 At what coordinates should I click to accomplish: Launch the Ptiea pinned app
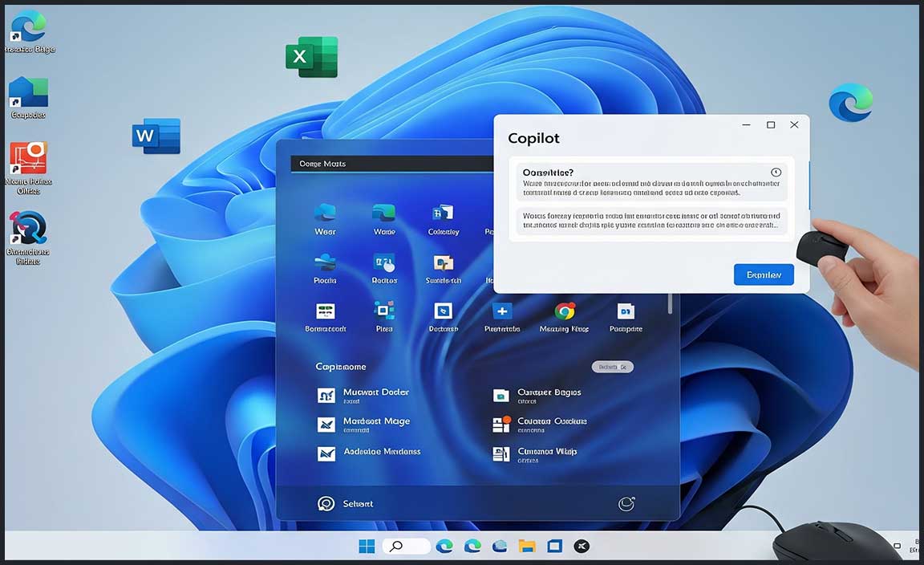[384, 317]
